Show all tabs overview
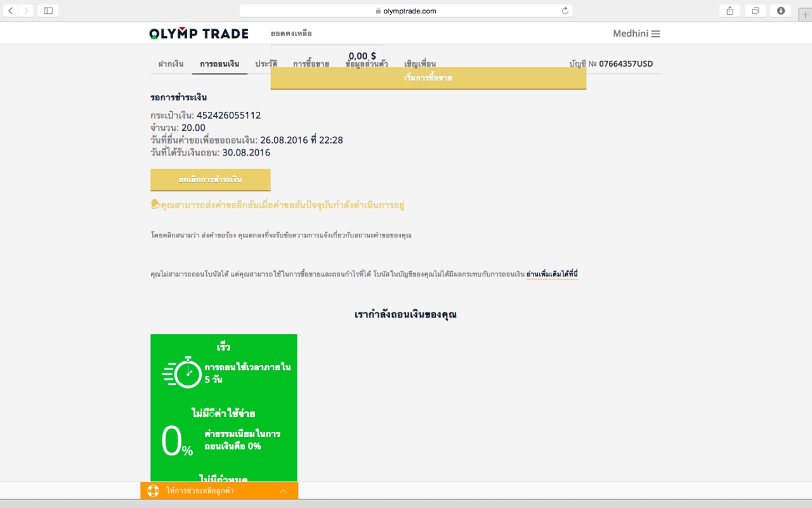Viewport: 812px width, 508px height. pos(756,11)
